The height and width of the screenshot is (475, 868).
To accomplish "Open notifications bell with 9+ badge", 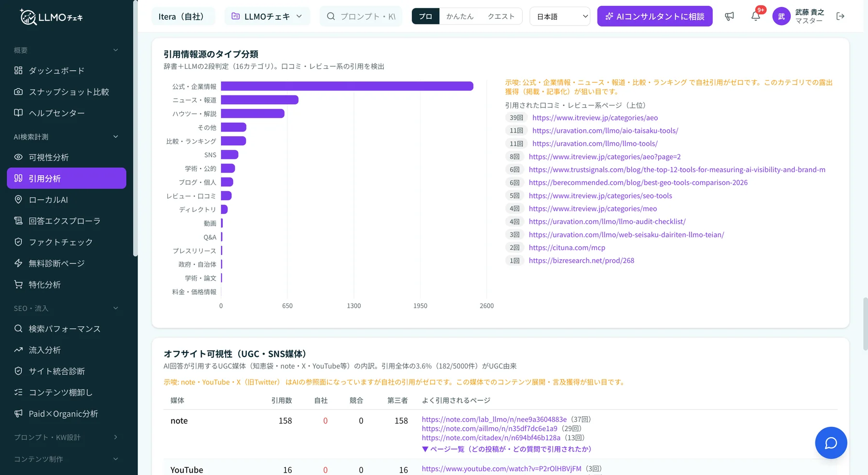I will coord(756,16).
